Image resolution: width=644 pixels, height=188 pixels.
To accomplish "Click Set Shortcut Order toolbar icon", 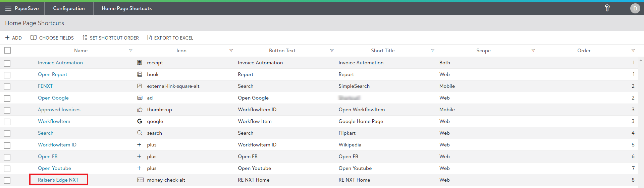I will pyautogui.click(x=85, y=38).
